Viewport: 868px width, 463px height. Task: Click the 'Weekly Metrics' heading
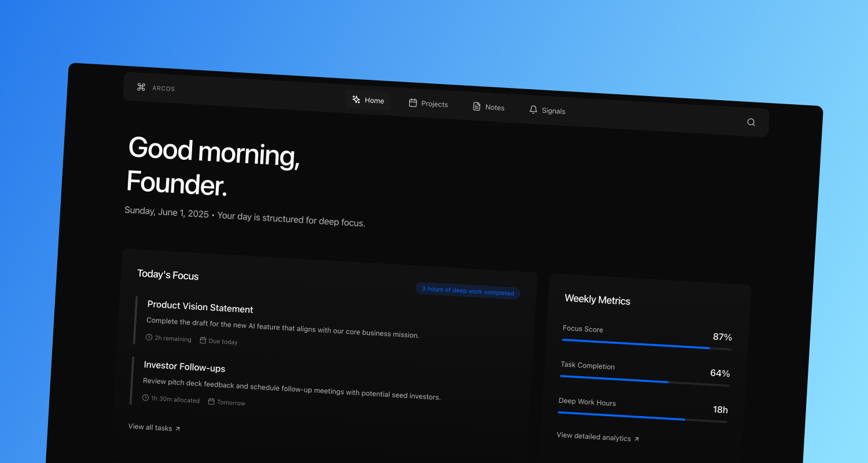point(597,299)
